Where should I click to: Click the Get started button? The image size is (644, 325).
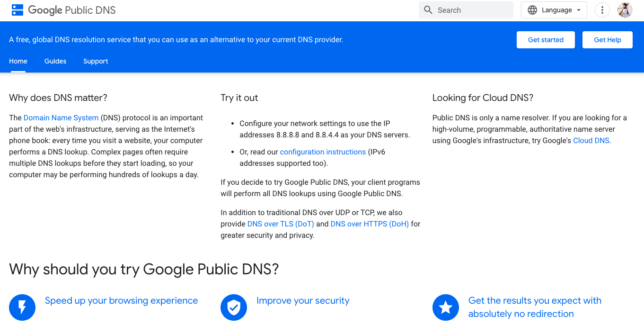click(546, 39)
